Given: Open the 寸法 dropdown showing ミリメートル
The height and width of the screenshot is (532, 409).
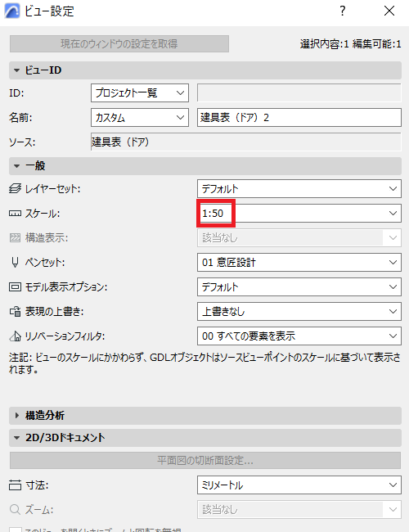Looking at the screenshot, I should click(299, 485).
